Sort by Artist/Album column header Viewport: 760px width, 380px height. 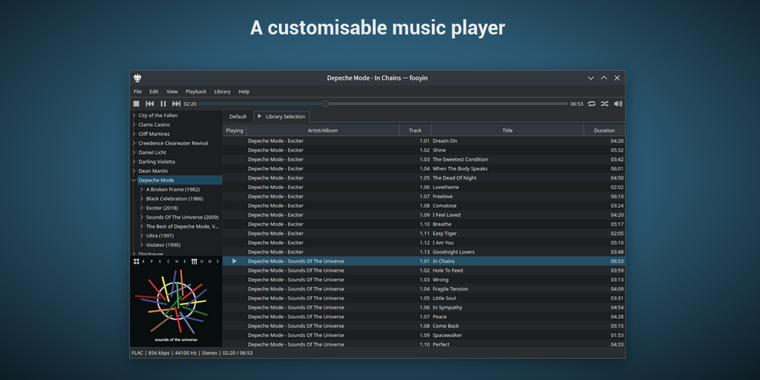click(x=323, y=130)
